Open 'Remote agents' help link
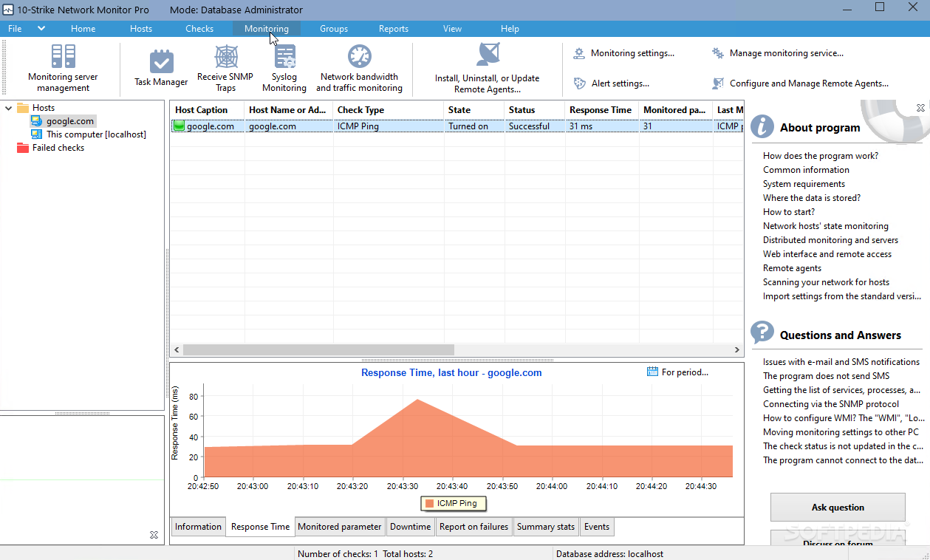The height and width of the screenshot is (560, 930). (792, 268)
